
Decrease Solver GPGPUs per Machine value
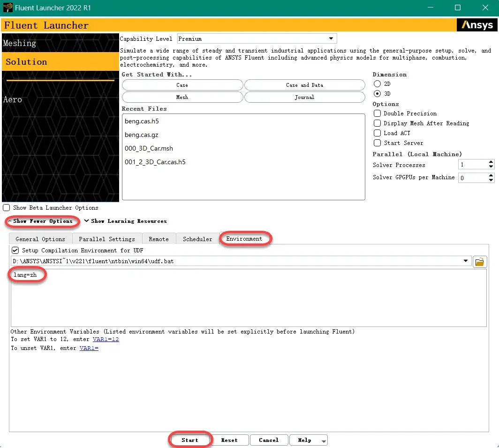(491, 180)
